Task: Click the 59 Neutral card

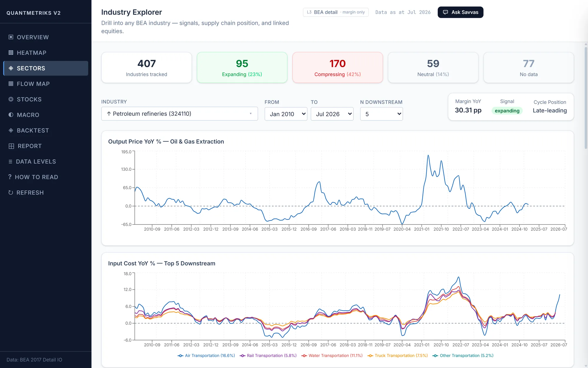Action: (x=433, y=68)
